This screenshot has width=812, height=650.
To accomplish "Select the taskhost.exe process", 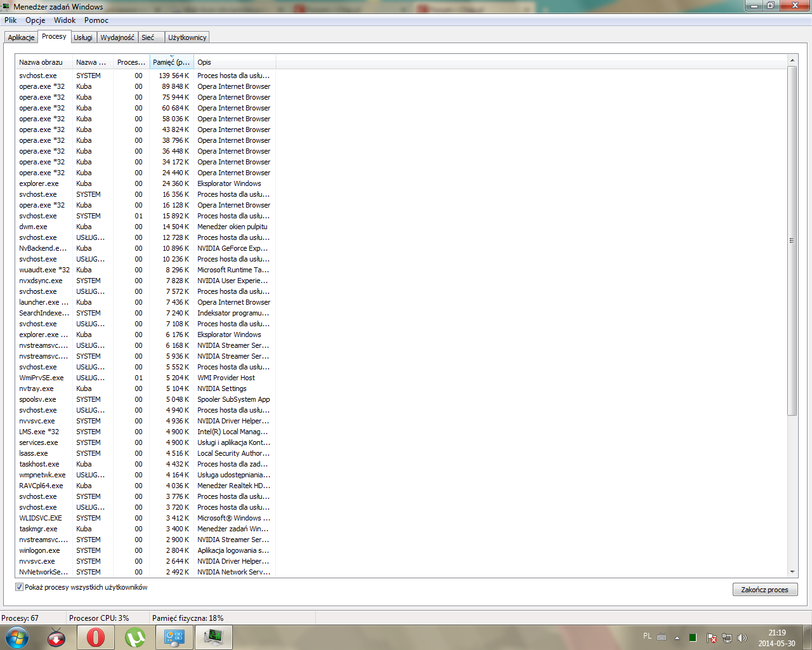I will (x=146, y=464).
